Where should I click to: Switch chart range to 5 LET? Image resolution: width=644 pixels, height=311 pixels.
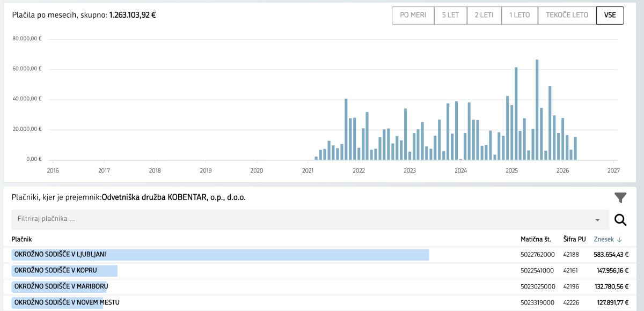coord(450,15)
